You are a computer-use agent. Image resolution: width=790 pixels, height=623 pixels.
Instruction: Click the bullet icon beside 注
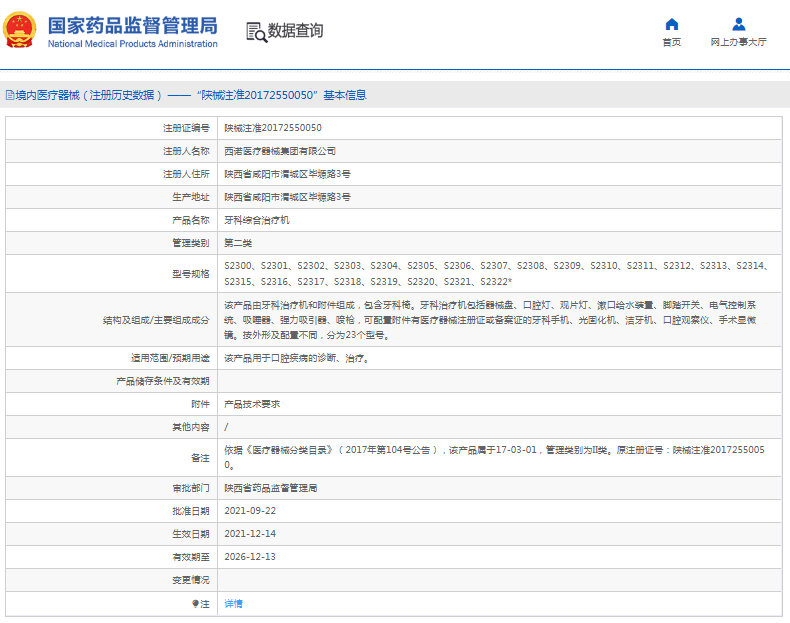pyautogui.click(x=196, y=604)
